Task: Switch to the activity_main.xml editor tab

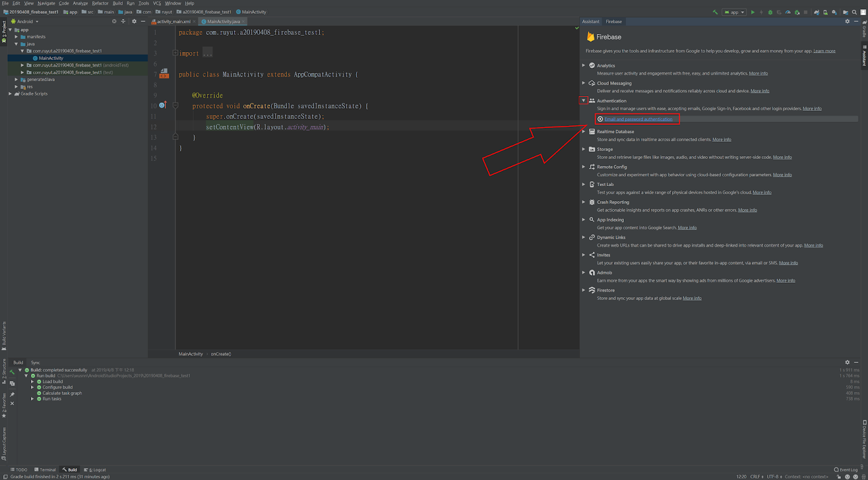Action: (x=174, y=22)
